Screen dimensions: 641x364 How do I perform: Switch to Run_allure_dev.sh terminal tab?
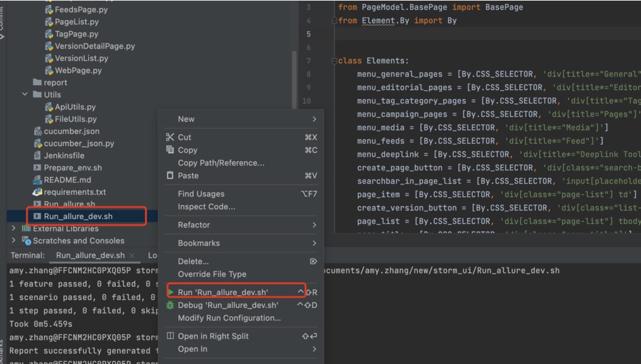[90, 256]
